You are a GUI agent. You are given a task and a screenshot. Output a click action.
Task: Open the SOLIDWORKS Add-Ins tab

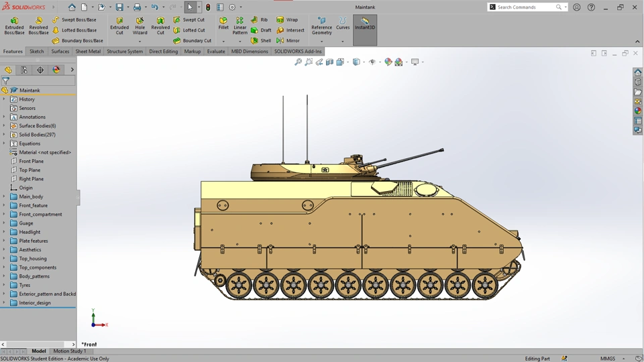[x=298, y=52]
